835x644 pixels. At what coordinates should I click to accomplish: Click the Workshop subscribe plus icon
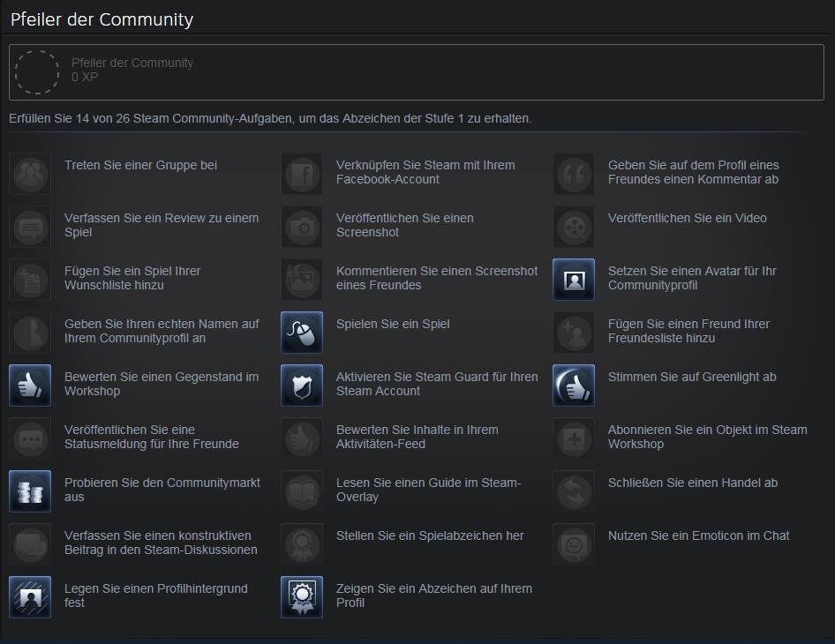click(574, 438)
